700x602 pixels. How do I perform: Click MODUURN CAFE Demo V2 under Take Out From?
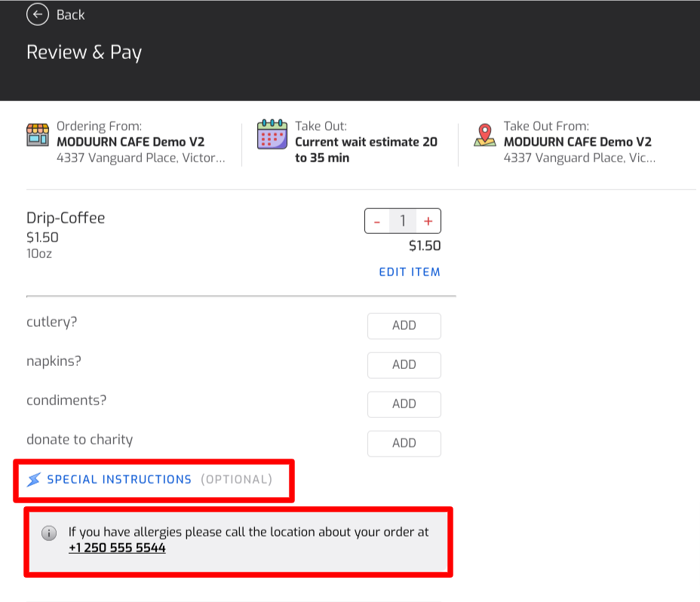[x=578, y=142]
